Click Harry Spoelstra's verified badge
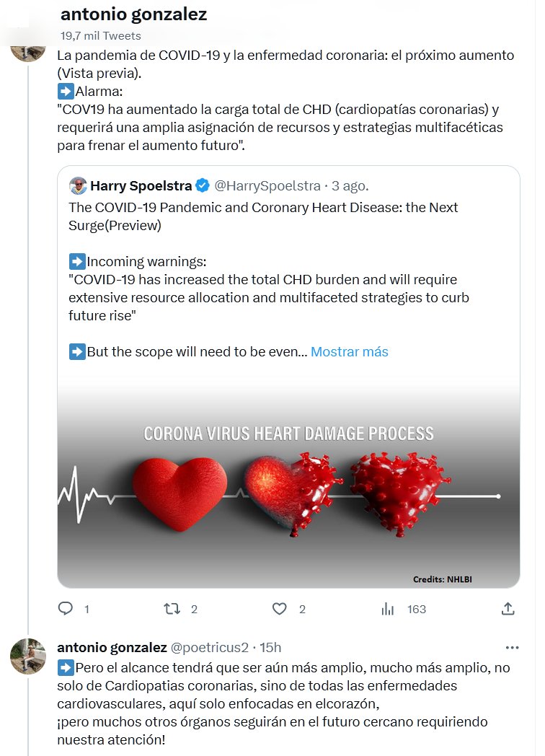Screen dimensions: 545x756 203,185
